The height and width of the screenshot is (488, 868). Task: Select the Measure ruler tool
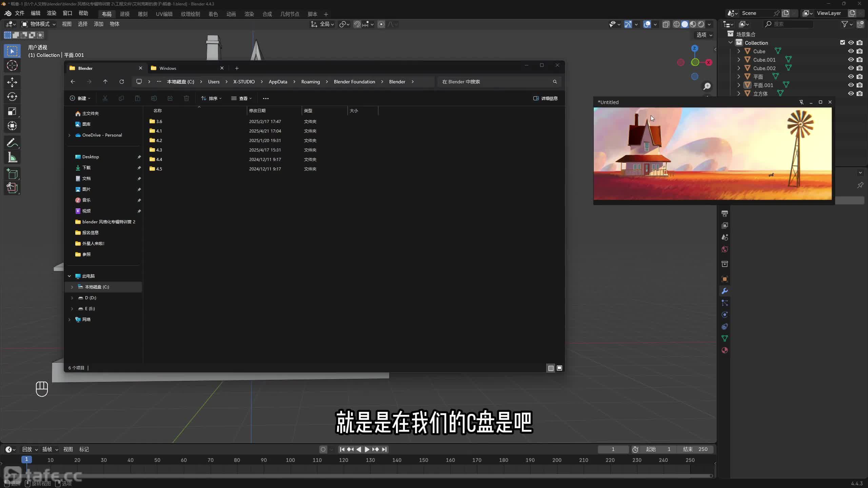12,157
